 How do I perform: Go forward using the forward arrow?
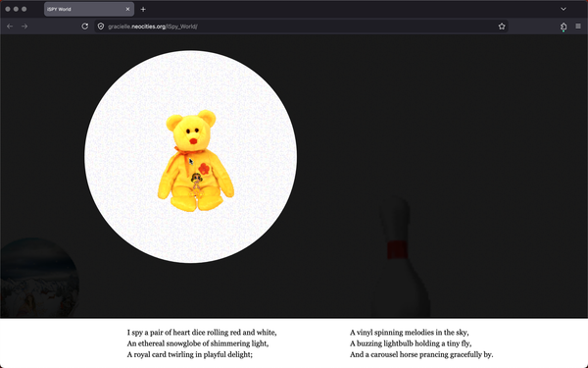(x=24, y=26)
